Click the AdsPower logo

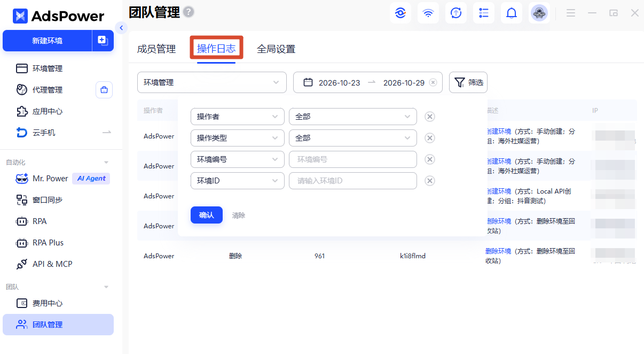58,16
